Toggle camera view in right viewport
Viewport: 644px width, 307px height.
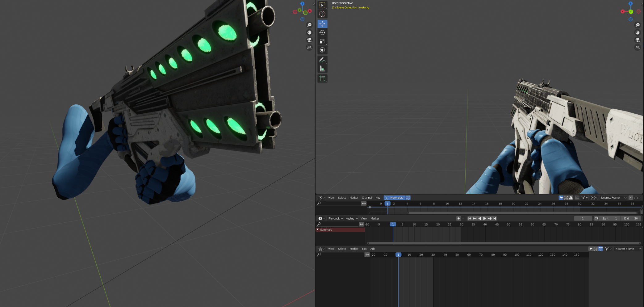click(x=638, y=40)
